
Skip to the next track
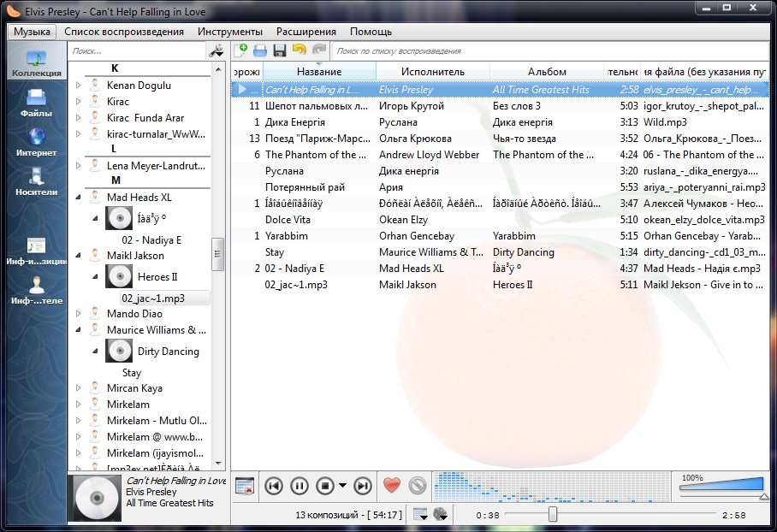pos(363,486)
